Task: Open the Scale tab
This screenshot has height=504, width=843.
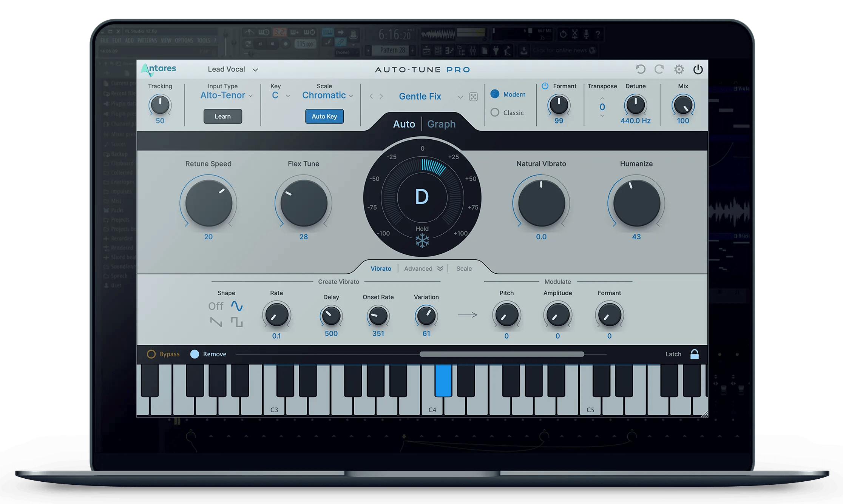Action: [x=464, y=268]
